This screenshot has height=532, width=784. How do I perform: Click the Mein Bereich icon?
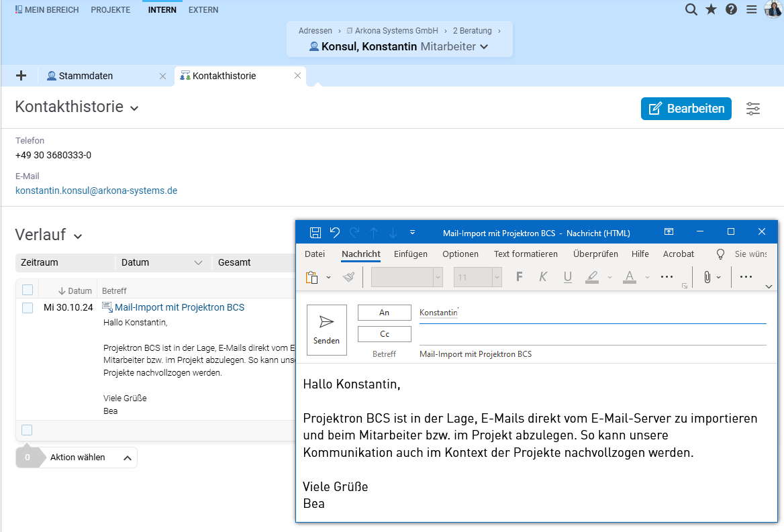[19, 9]
